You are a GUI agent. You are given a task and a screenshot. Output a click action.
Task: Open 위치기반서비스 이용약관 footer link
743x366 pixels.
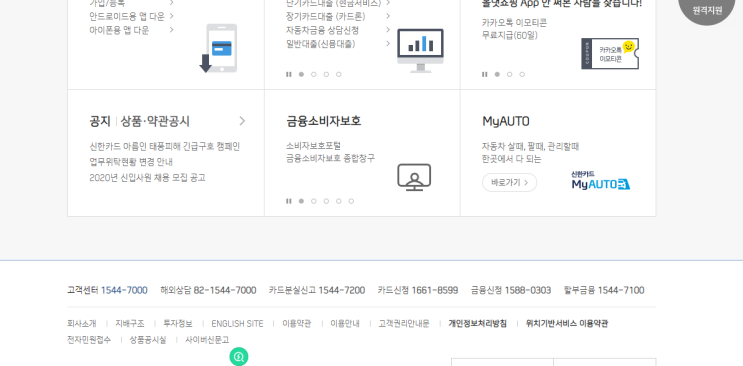click(567, 324)
